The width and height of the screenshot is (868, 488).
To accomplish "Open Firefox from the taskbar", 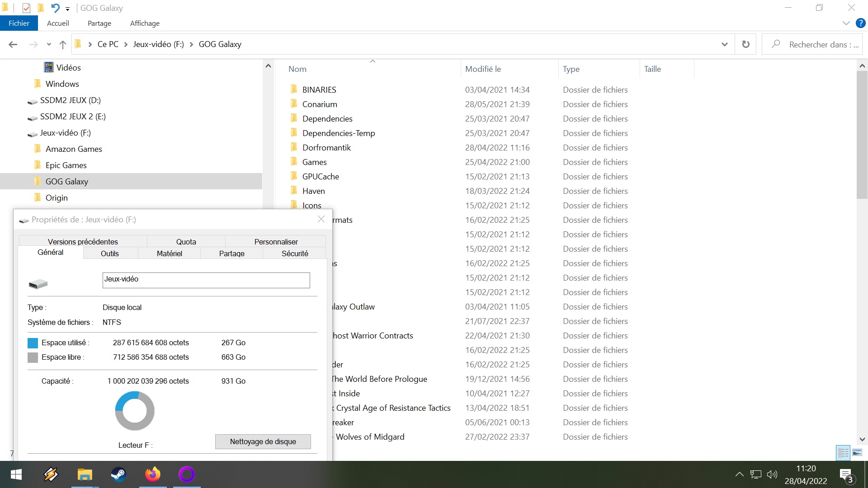I will tap(153, 474).
